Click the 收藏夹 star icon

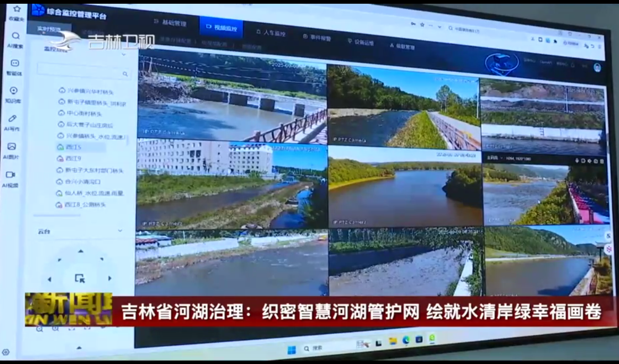(16, 9)
